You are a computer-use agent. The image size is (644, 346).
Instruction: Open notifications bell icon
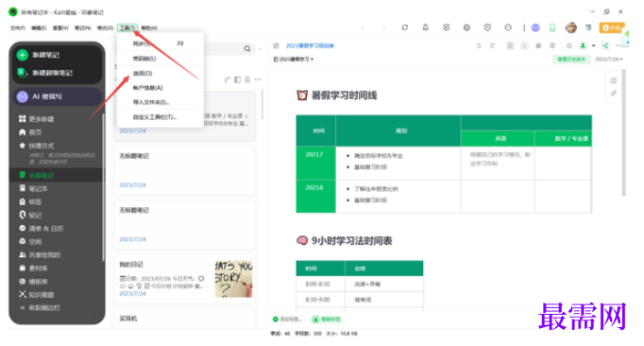tap(426, 27)
